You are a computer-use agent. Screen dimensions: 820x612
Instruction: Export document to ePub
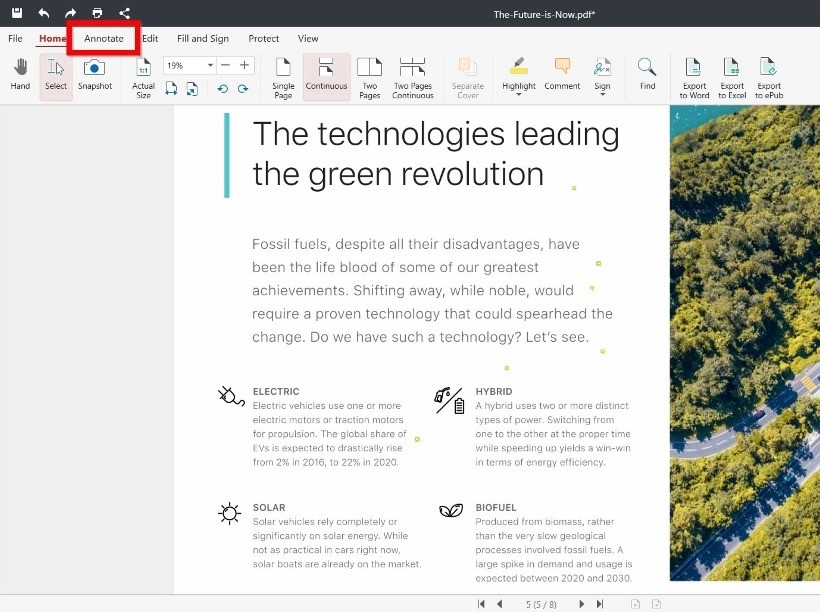coord(769,78)
